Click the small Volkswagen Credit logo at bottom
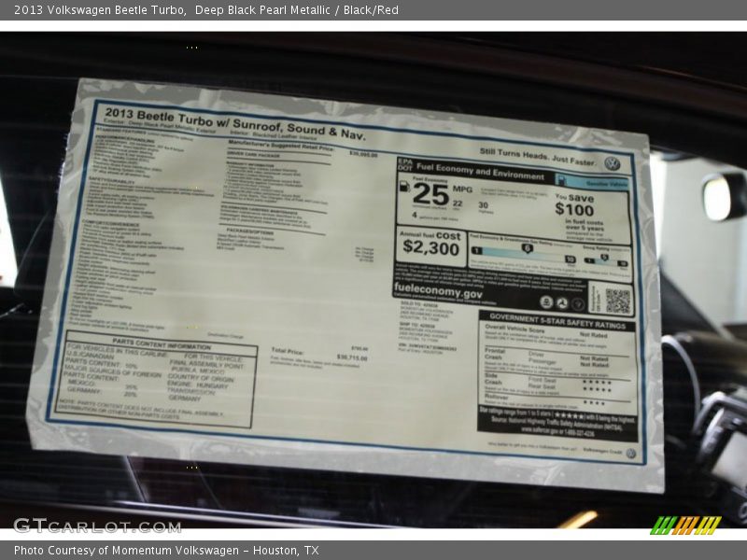The height and width of the screenshot is (560, 747). [630, 454]
